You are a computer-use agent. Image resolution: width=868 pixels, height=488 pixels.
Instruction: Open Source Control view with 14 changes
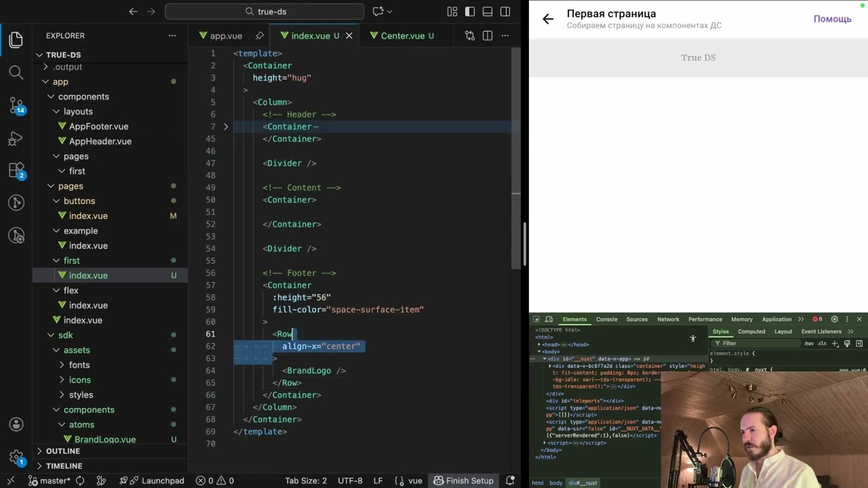click(x=16, y=104)
